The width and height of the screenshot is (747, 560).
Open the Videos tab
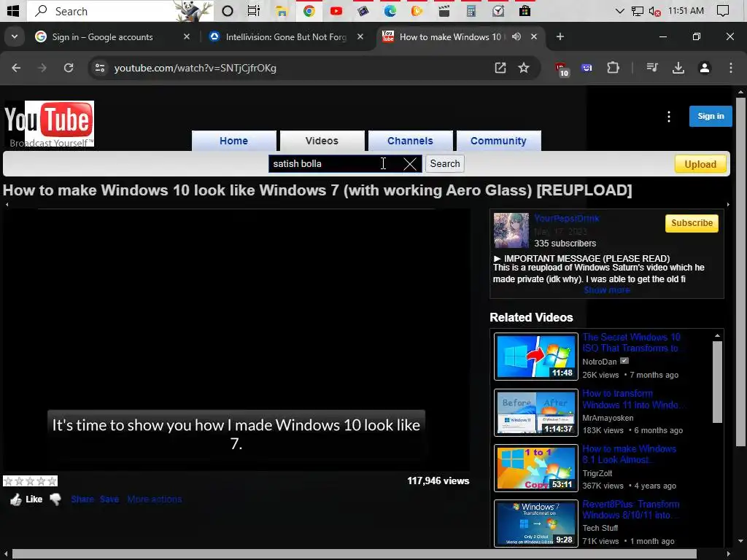coord(322,141)
